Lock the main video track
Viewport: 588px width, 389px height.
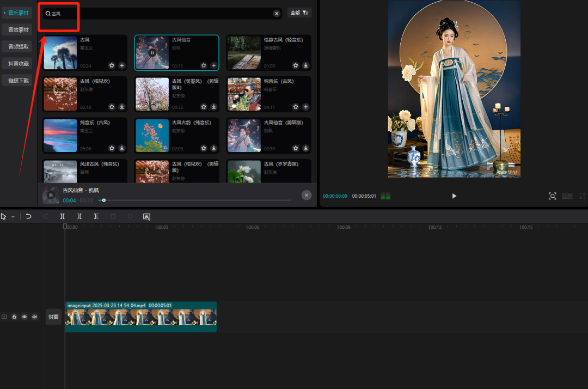(x=14, y=317)
